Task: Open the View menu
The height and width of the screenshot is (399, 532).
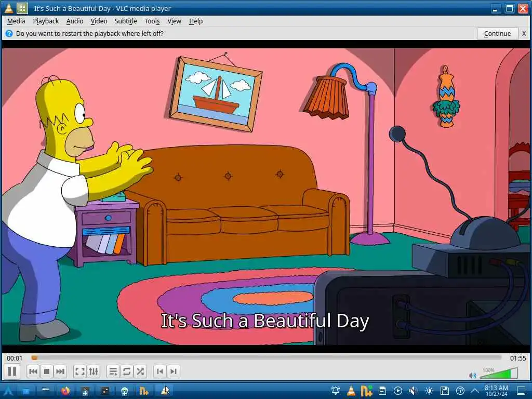Action: [x=174, y=21]
